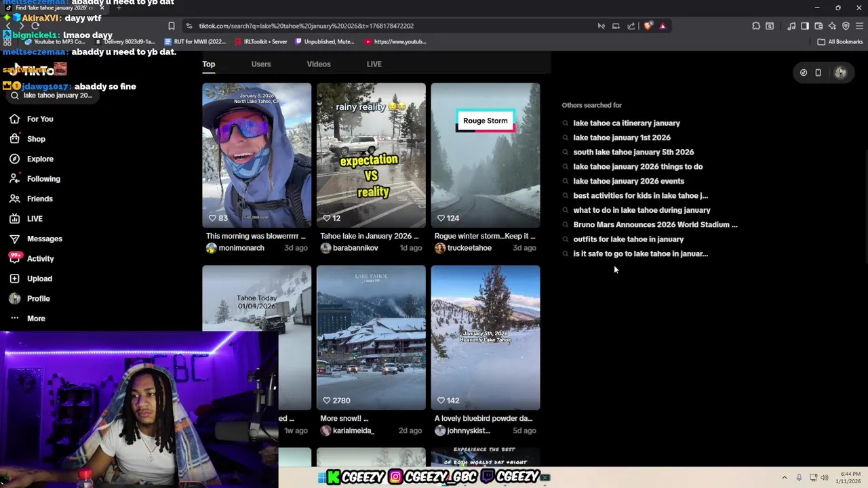
Task: Open IRLToolkit • Server bookmark
Action: pos(261,41)
